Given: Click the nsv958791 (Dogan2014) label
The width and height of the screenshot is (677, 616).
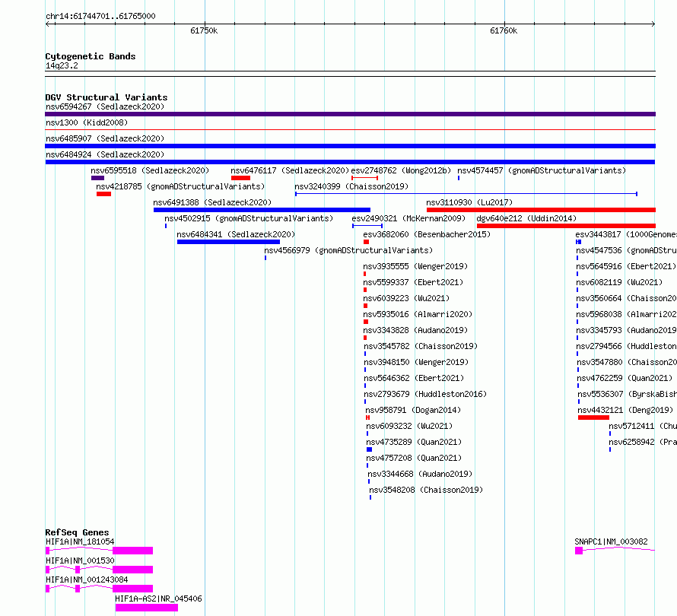Looking at the screenshot, I should point(413,410).
